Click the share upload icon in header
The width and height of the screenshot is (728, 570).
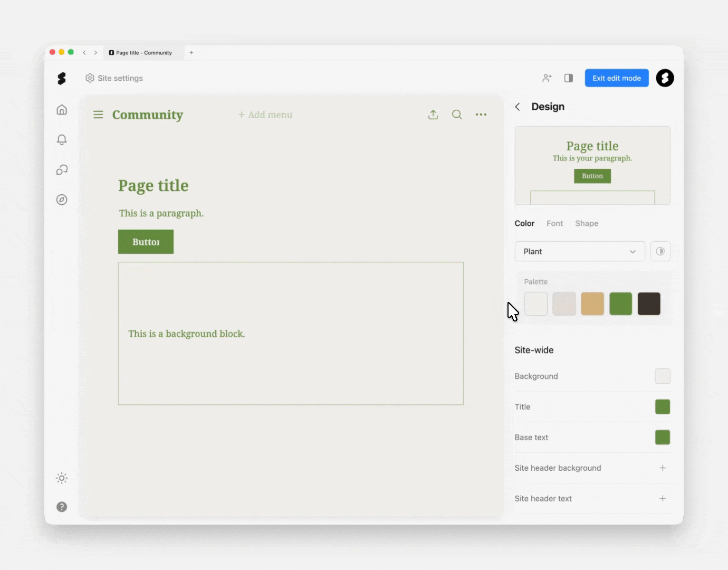[x=433, y=115]
